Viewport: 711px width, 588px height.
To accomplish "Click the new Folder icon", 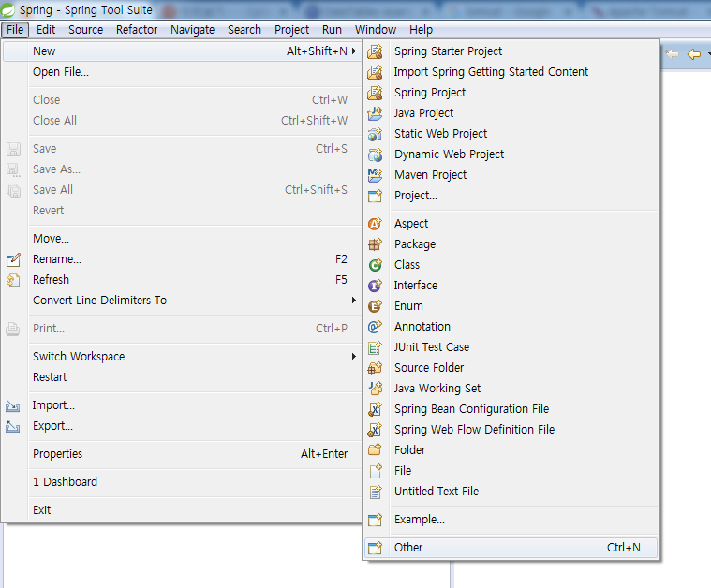I will click(x=375, y=449).
